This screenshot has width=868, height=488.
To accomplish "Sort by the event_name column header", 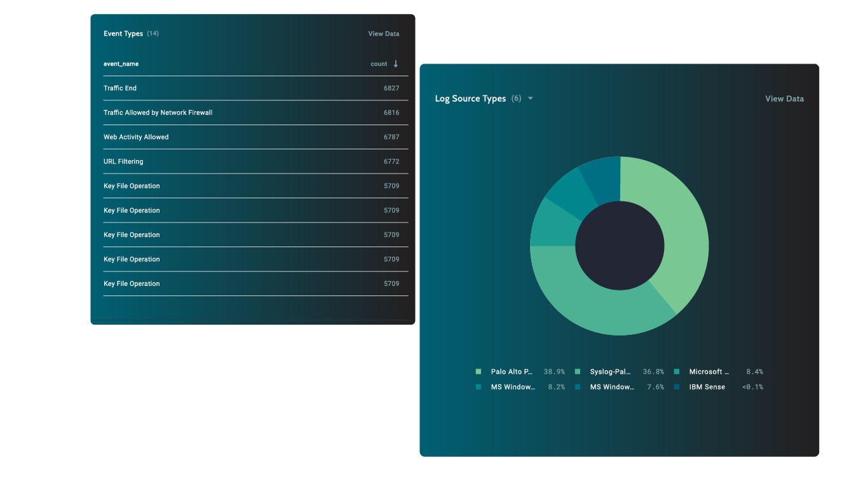I will 121,64.
